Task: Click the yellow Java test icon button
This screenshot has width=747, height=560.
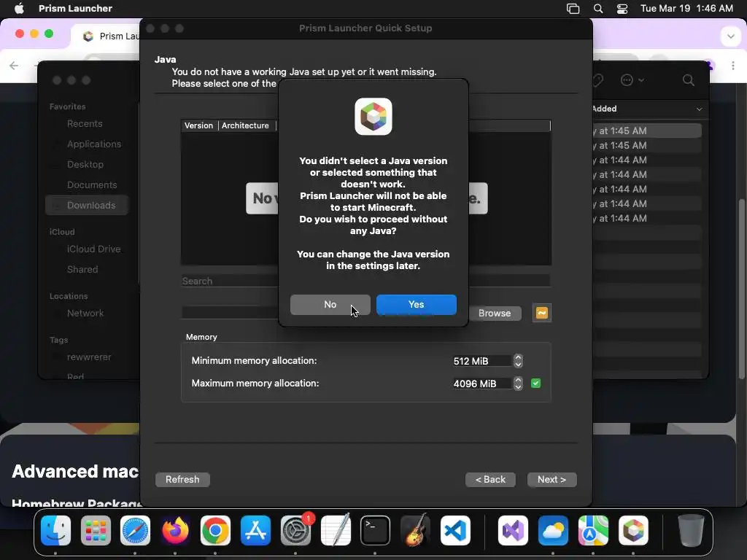Action: click(x=542, y=313)
